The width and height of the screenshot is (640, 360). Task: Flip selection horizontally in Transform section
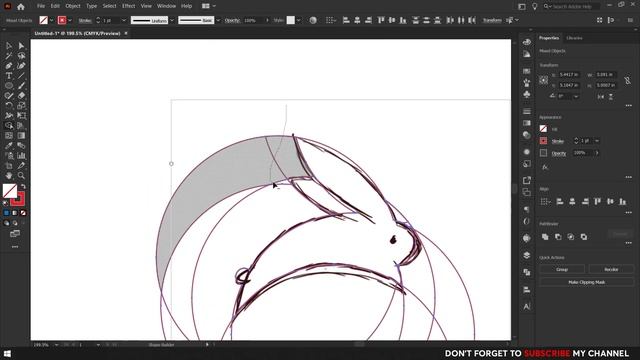[x=600, y=96]
